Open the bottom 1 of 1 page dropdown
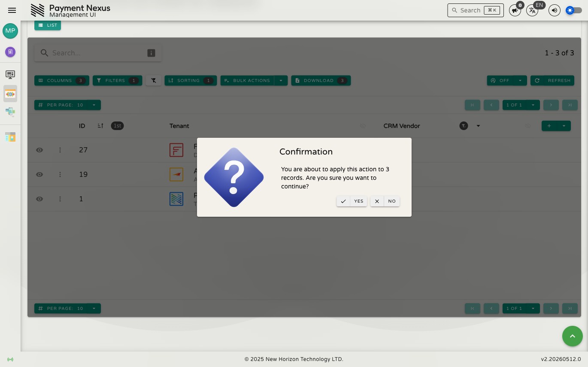 coord(521,308)
